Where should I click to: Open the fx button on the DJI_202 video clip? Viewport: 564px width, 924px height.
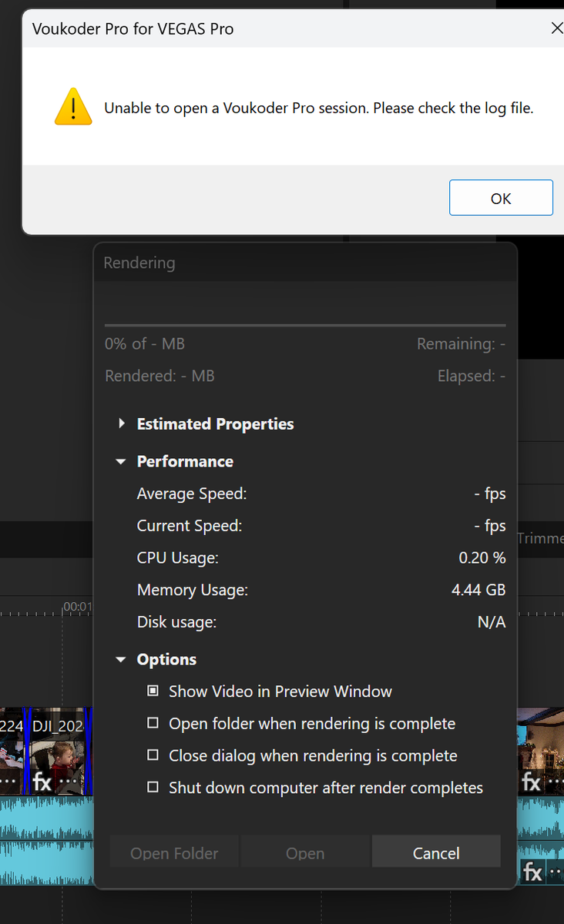click(x=42, y=782)
